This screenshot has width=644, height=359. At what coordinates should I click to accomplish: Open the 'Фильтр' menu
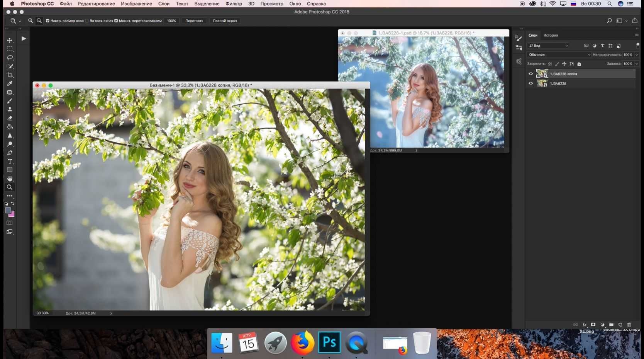click(234, 3)
